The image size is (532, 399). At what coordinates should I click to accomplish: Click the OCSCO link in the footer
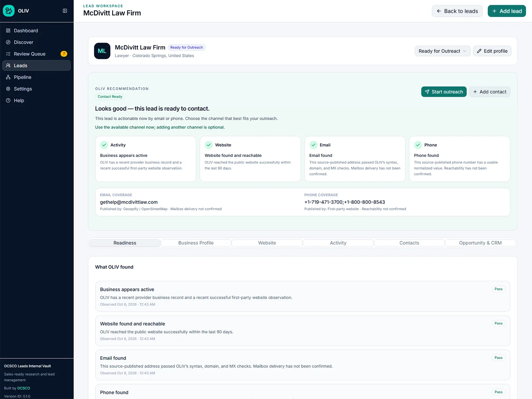(24, 388)
